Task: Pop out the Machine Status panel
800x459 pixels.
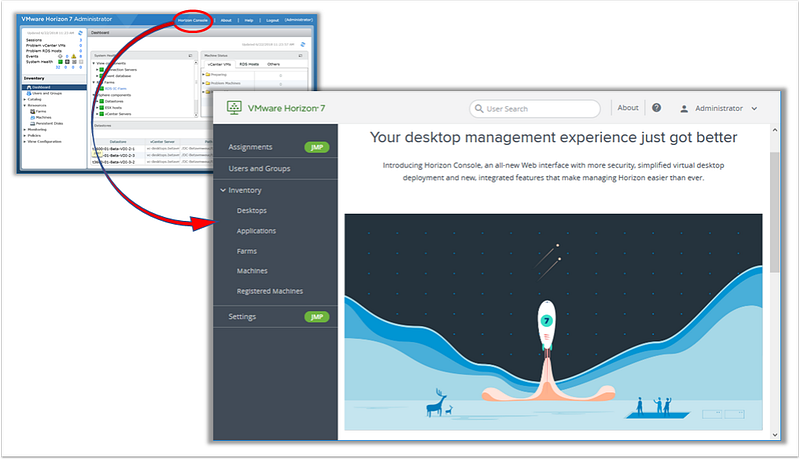Action: pos(300,56)
